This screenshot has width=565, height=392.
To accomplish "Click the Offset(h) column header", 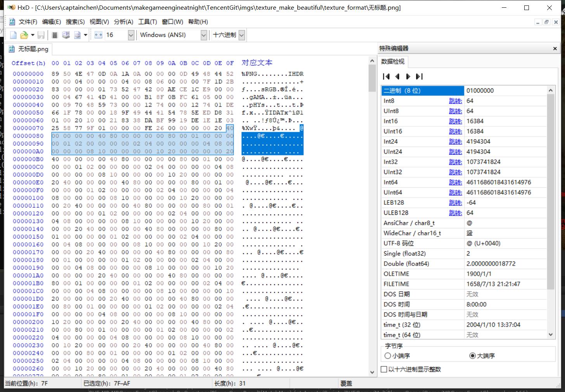I will click(28, 63).
